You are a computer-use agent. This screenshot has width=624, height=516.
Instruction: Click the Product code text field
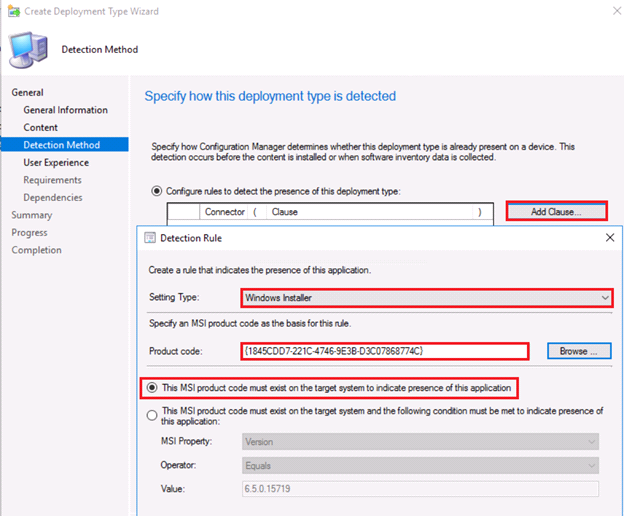point(384,351)
